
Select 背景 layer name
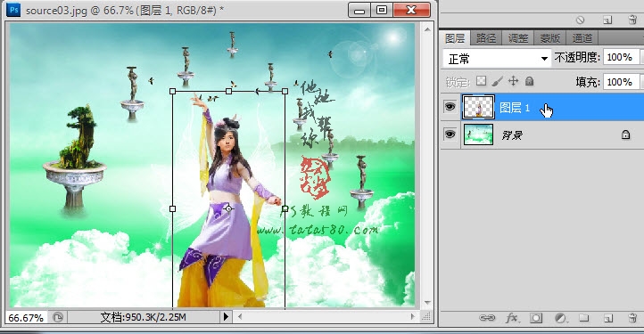coord(512,134)
